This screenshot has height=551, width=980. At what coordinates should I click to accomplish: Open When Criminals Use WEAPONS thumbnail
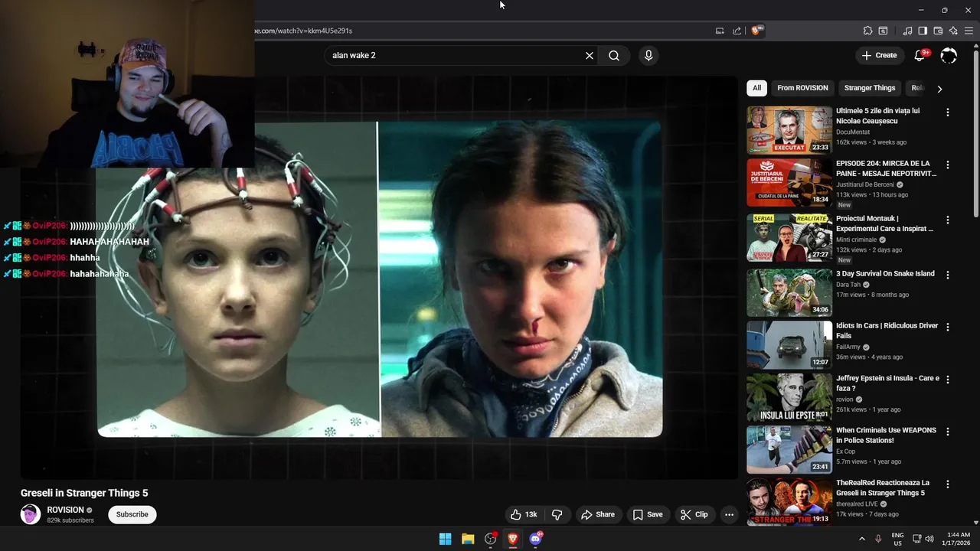tap(789, 450)
